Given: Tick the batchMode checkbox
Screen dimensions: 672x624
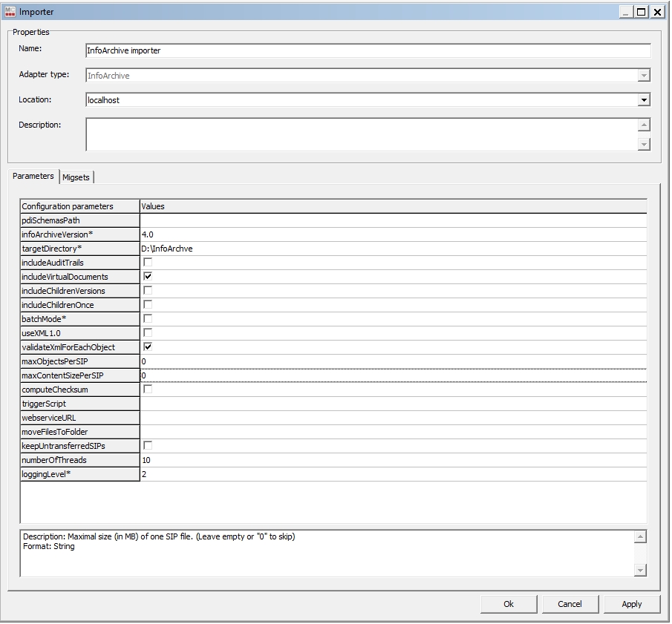Looking at the screenshot, I should (x=148, y=318).
